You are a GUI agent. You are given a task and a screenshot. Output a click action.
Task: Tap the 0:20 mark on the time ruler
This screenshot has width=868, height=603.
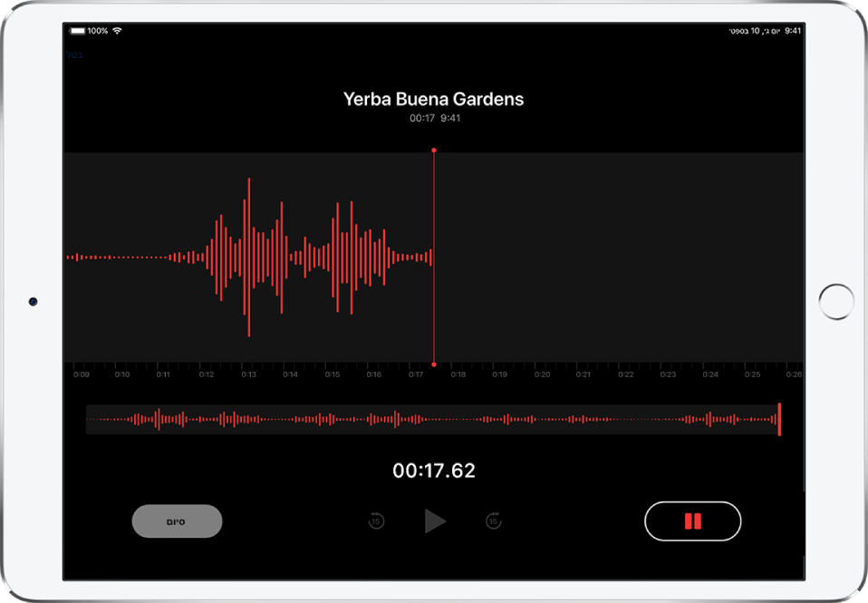(543, 374)
